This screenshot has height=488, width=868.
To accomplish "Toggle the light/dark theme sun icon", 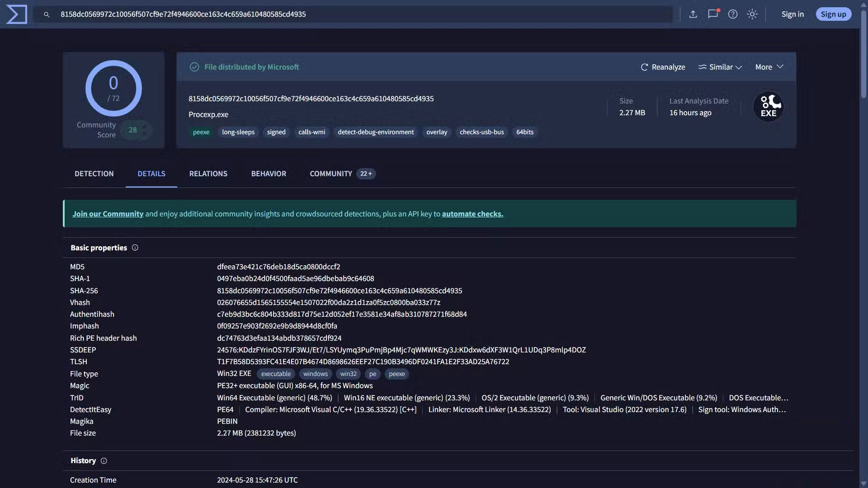I will click(x=752, y=14).
